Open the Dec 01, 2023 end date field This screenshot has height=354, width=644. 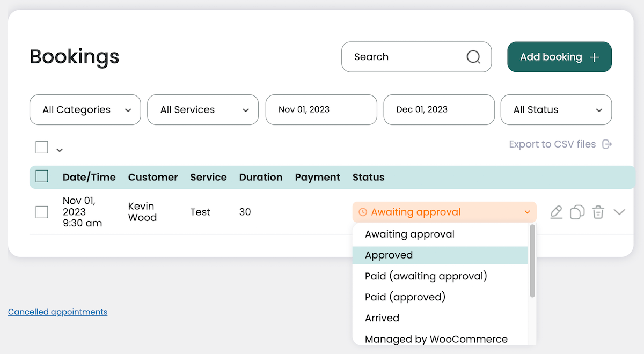pyautogui.click(x=439, y=110)
